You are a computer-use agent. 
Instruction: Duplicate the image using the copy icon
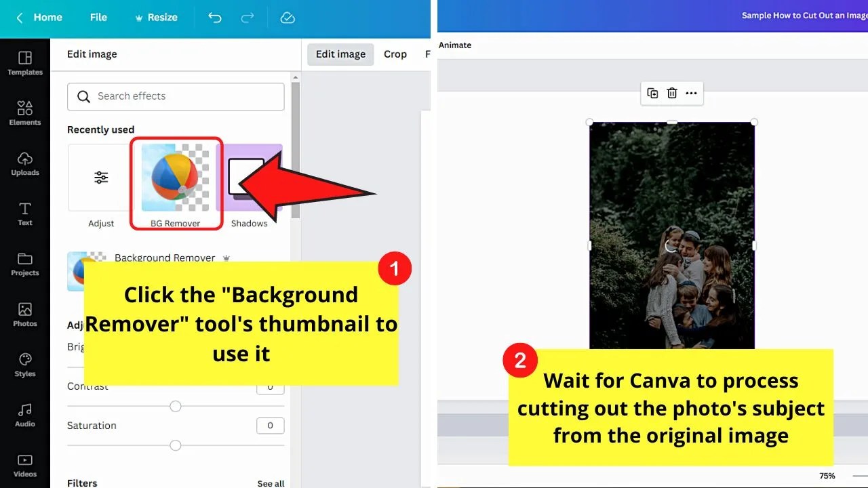point(652,93)
